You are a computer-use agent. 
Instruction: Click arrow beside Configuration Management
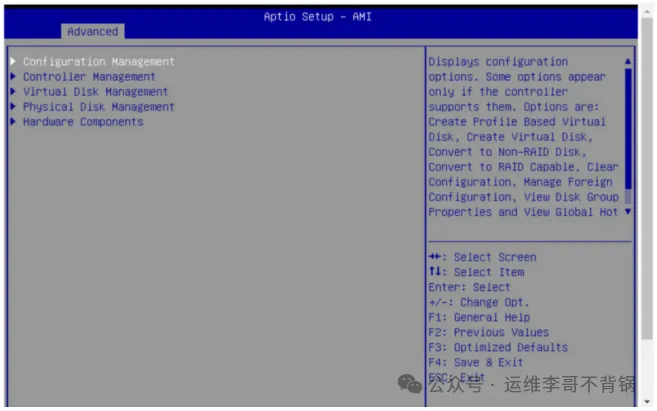pos(13,62)
